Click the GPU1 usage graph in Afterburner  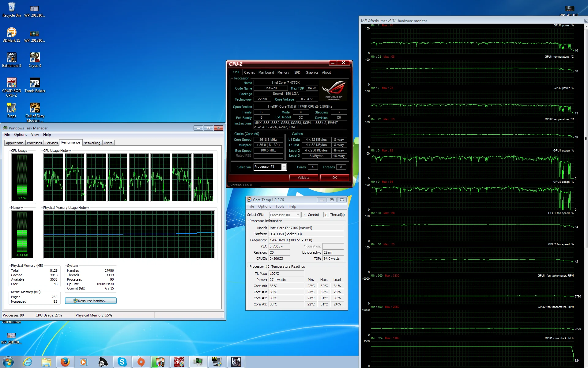click(x=472, y=166)
